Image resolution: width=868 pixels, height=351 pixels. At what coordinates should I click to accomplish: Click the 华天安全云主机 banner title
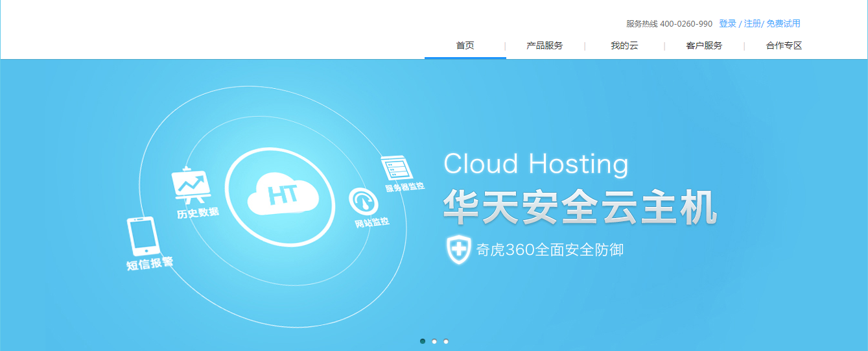click(x=580, y=208)
